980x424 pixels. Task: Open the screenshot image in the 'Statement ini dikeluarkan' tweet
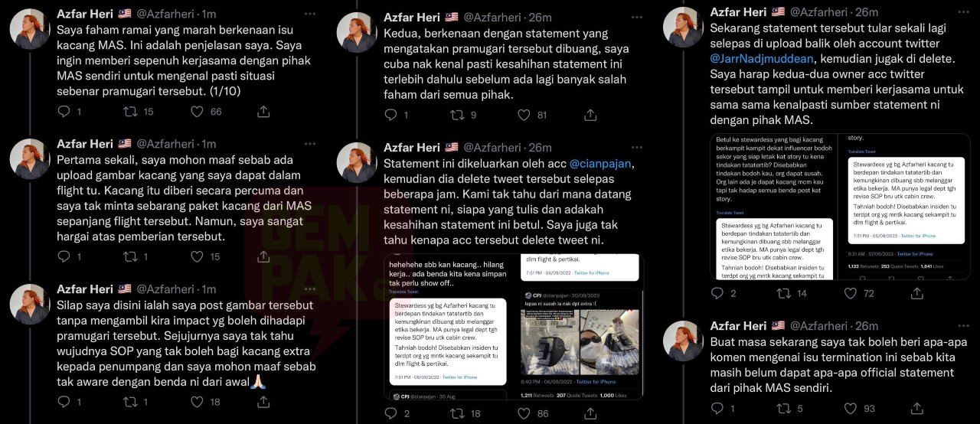[514, 328]
